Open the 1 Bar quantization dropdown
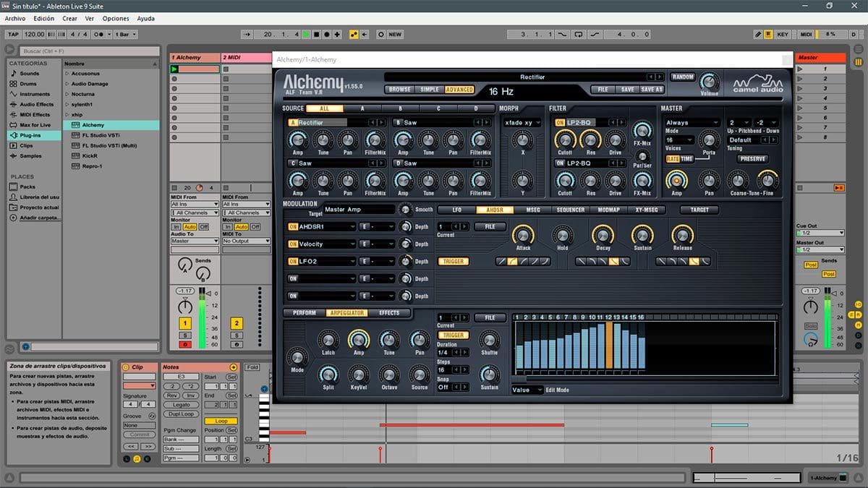The height and width of the screenshot is (488, 868). 127,34
